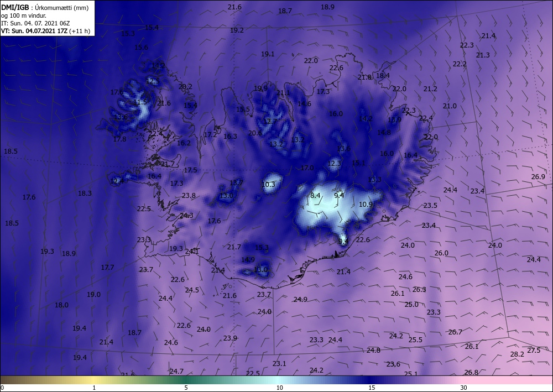Select the 26.3 value in the southeast sea
553x392 pixels.
tap(419, 289)
